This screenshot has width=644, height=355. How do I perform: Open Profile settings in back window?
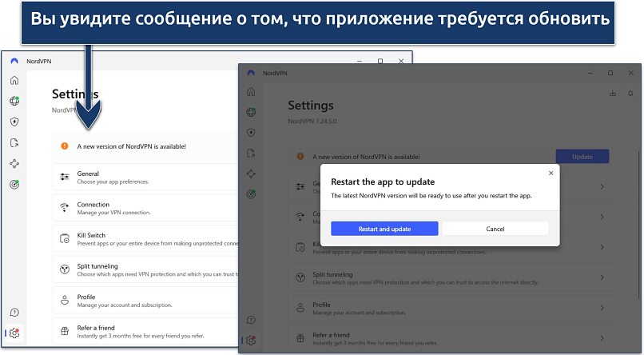pos(145,301)
